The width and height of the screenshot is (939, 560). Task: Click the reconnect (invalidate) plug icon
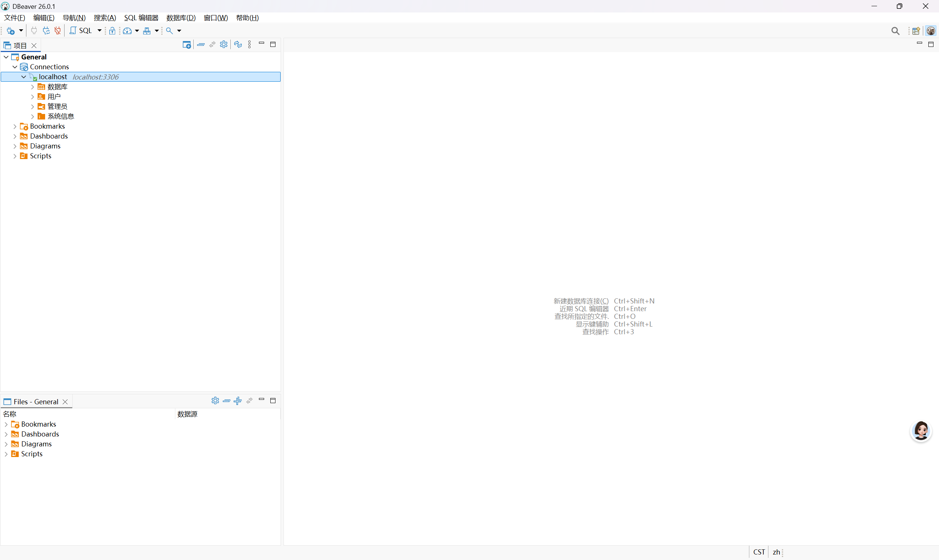(x=46, y=30)
